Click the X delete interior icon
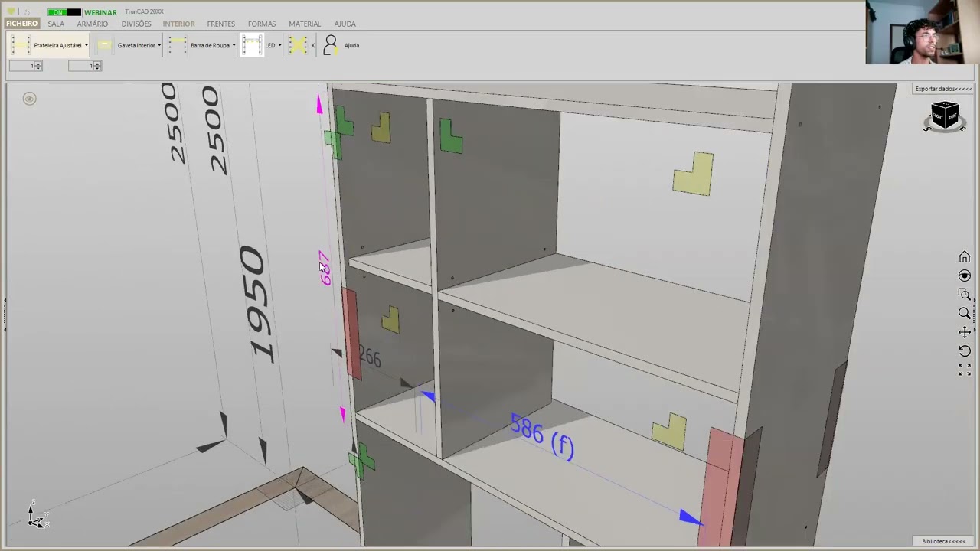The width and height of the screenshot is (980, 551). (x=298, y=45)
